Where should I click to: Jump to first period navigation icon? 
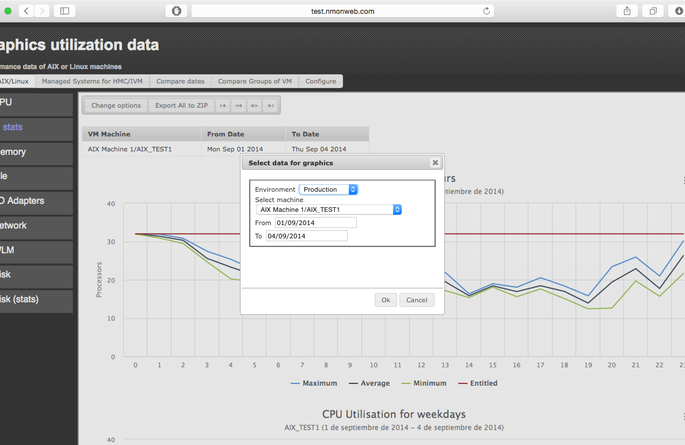pyautogui.click(x=223, y=105)
